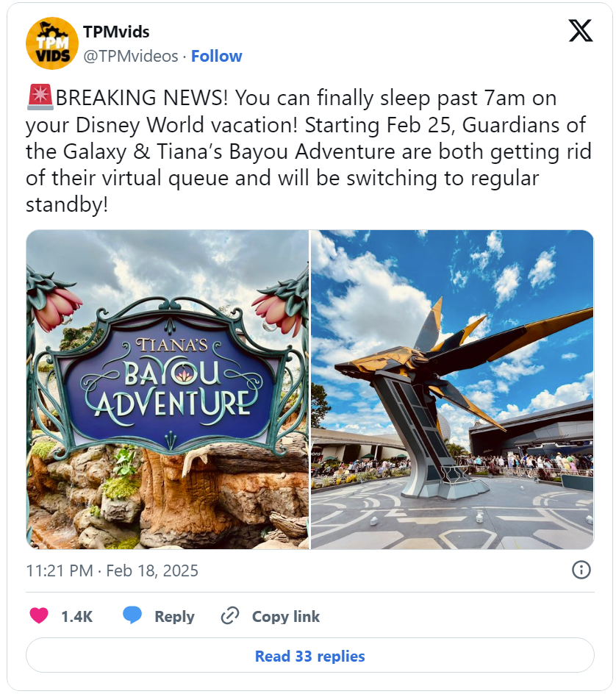Read 33 replies button
Viewport: 616px width, 694px height.
click(309, 656)
